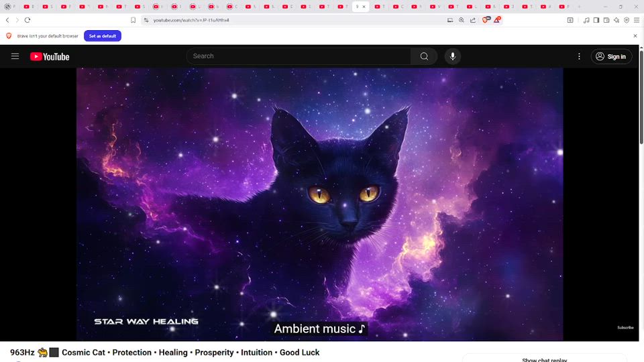Screen dimensions: 644x362
Task: Focus the YouTube Search input field
Action: pyautogui.click(x=299, y=56)
